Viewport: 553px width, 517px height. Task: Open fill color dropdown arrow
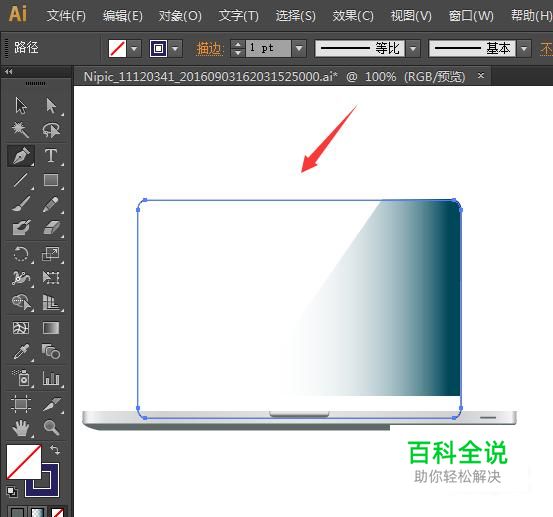(134, 48)
